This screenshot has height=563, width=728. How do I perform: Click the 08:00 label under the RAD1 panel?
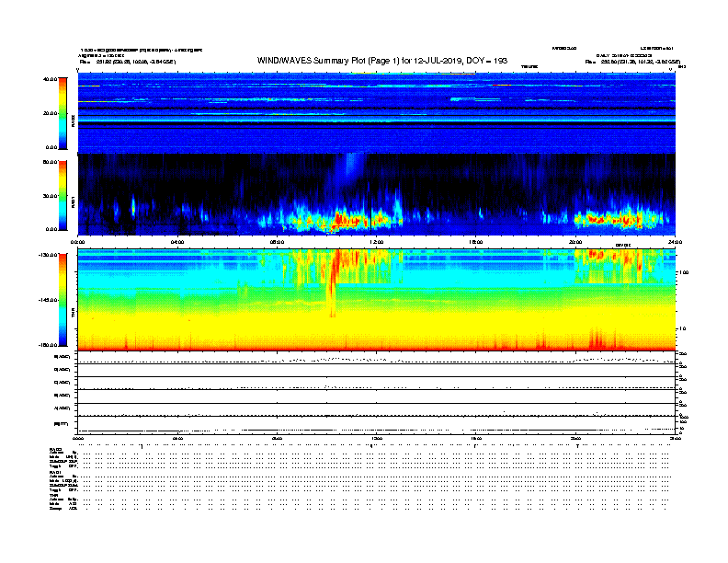point(277,242)
